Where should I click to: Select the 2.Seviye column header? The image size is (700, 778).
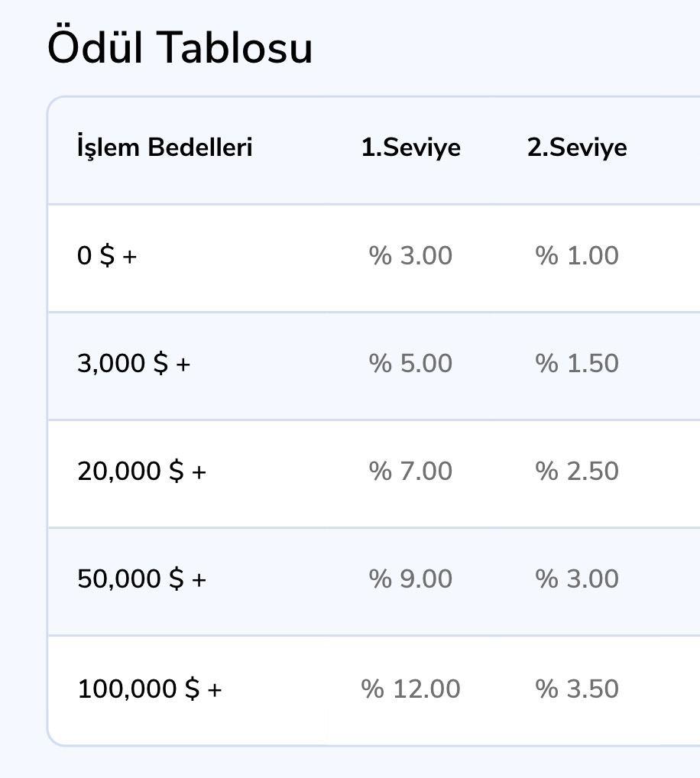(x=576, y=147)
